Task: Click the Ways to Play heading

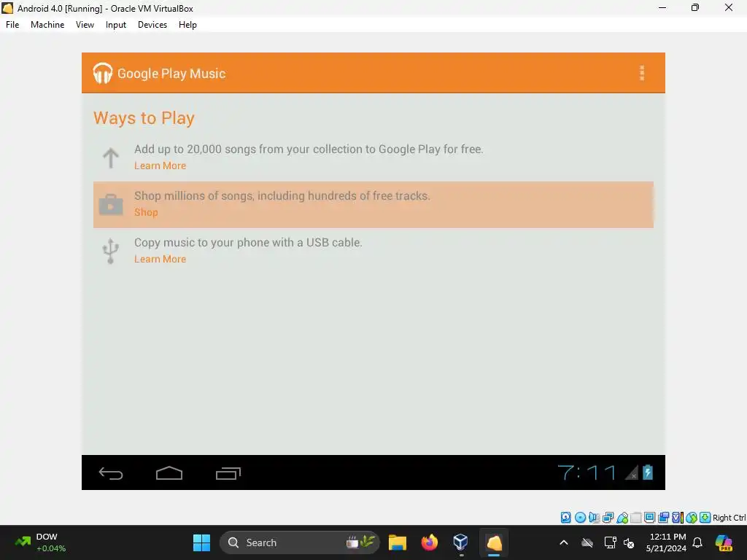Action: [x=144, y=118]
